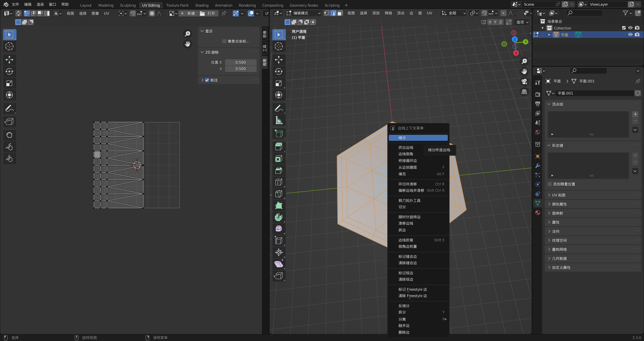Click the zoom magnifier in the 3D viewport

pyautogui.click(x=524, y=61)
